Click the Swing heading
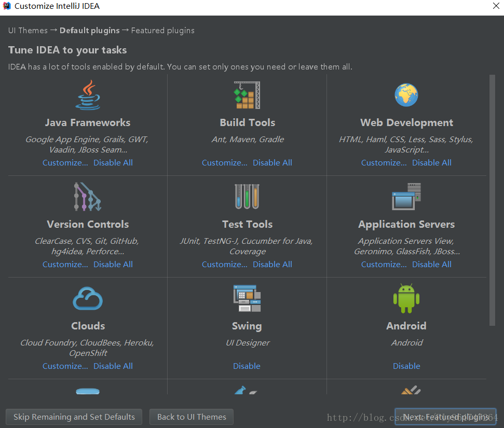The height and width of the screenshot is (428, 504). pos(247,326)
